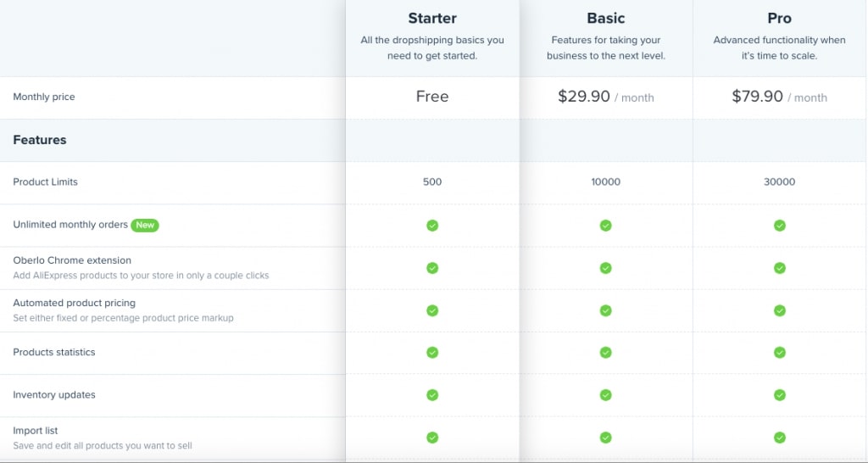Click the $79.90 monthly price

click(x=758, y=97)
